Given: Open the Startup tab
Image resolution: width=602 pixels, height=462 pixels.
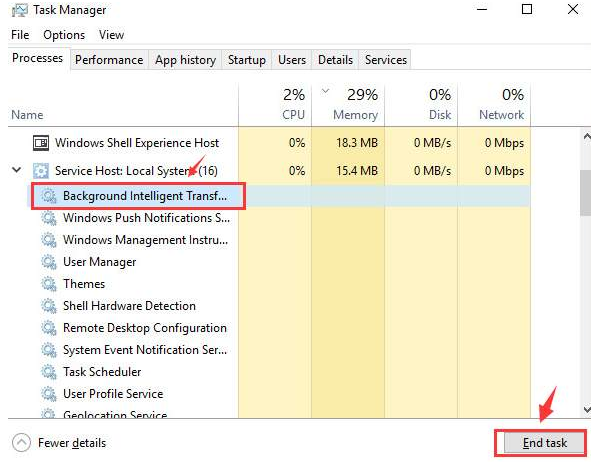Looking at the screenshot, I should pyautogui.click(x=246, y=60).
